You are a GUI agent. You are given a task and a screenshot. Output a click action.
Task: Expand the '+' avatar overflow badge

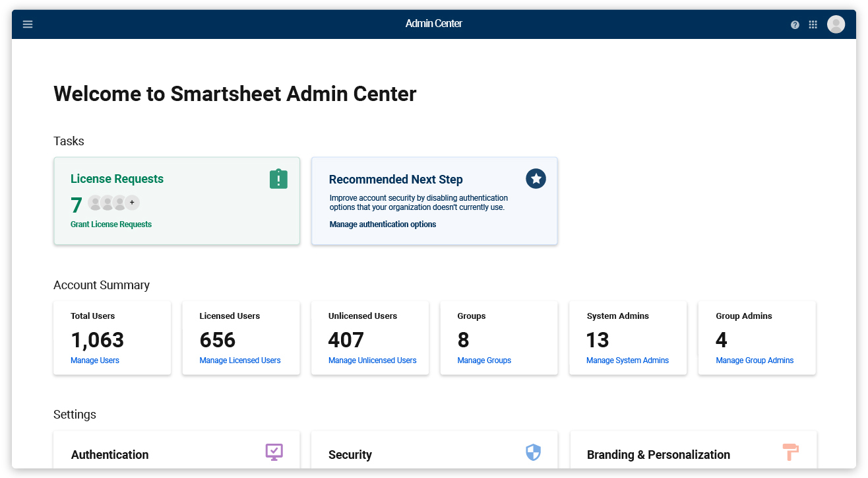(x=132, y=203)
